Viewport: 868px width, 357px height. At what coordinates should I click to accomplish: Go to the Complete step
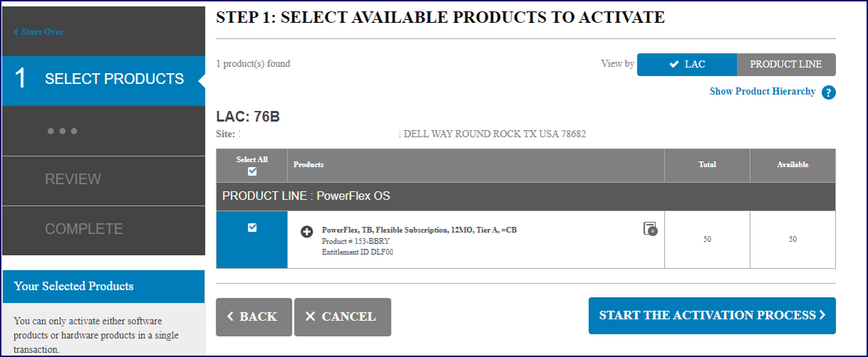click(x=84, y=229)
